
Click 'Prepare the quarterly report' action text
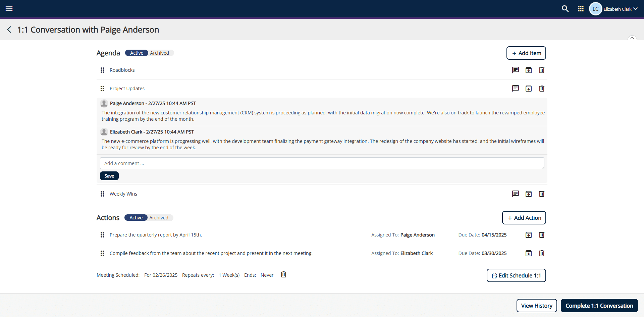pos(156,235)
